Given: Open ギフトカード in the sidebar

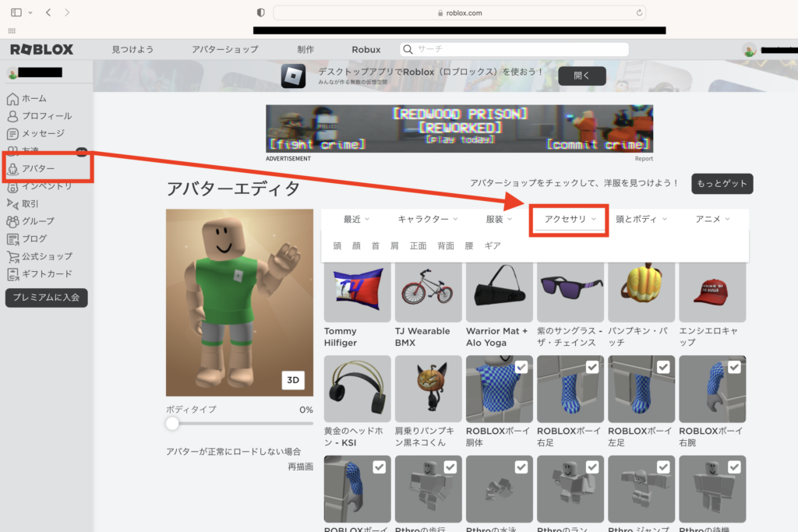Looking at the screenshot, I should [39, 273].
